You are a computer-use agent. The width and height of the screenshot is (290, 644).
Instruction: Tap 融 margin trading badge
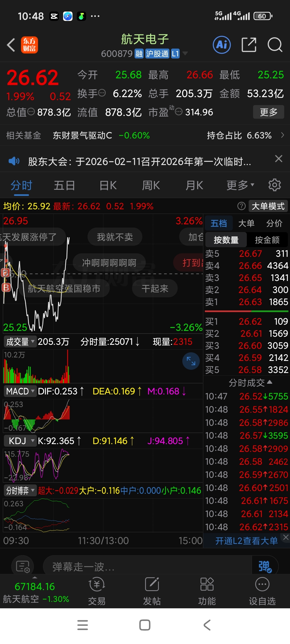tap(139, 53)
